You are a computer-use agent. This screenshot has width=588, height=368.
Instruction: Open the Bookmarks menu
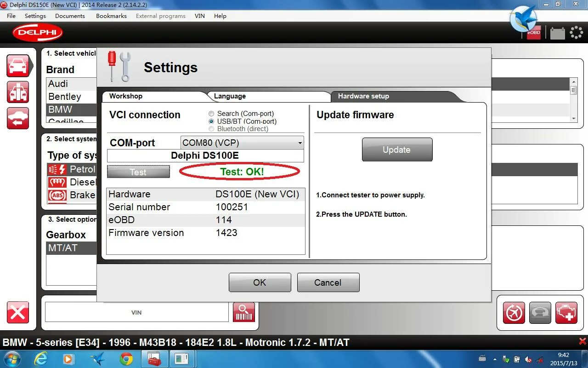tap(111, 16)
